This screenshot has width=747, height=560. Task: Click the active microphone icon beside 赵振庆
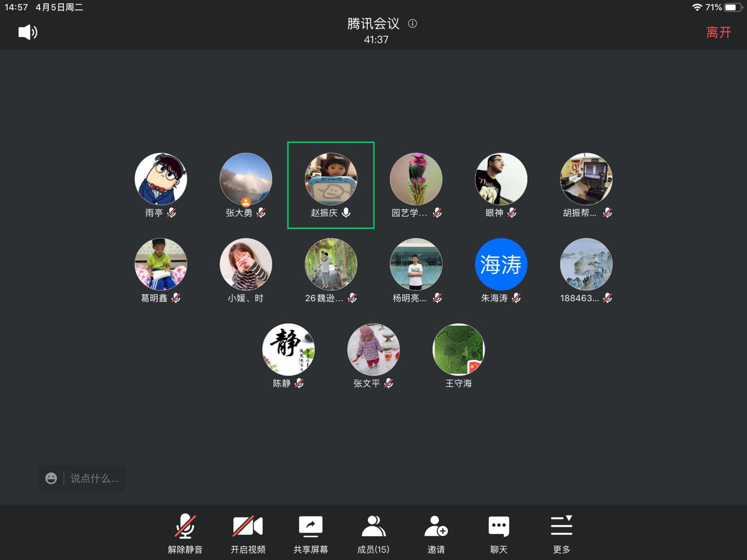(x=346, y=213)
